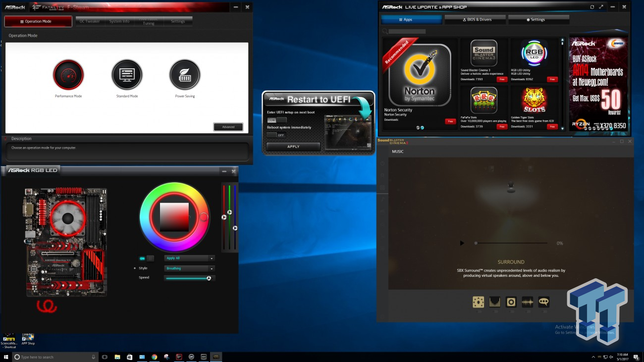644x362 pixels.
Task: Toggle the RGB LED ON switch
Action: point(146,259)
